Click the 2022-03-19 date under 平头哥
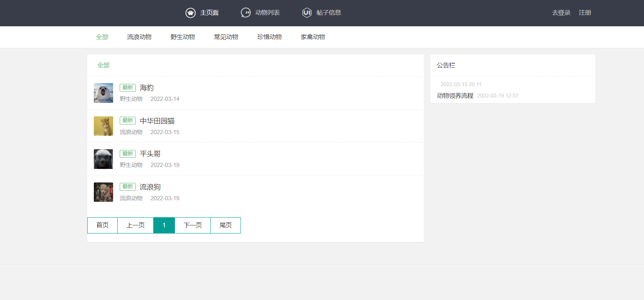 [x=165, y=165]
